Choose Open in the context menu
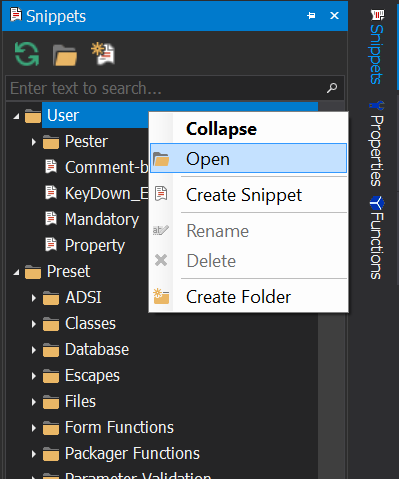 (x=248, y=158)
